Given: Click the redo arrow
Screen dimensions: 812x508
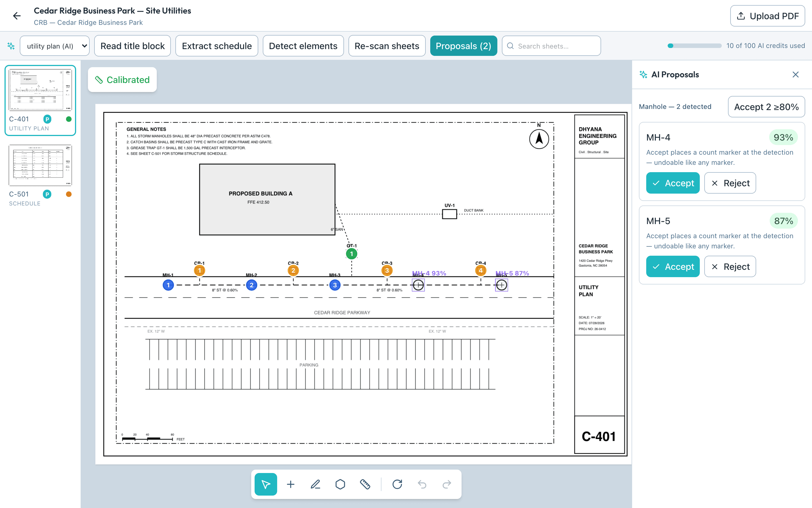Looking at the screenshot, I should tap(447, 485).
